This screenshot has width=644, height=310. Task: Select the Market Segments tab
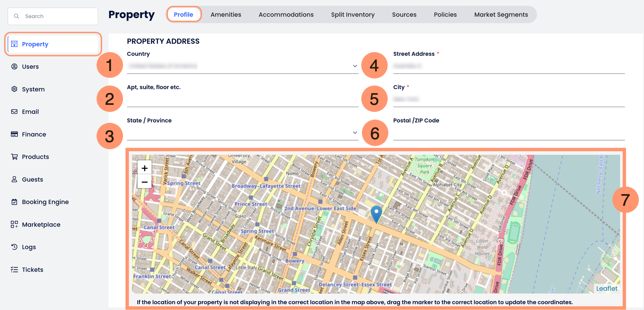(501, 14)
